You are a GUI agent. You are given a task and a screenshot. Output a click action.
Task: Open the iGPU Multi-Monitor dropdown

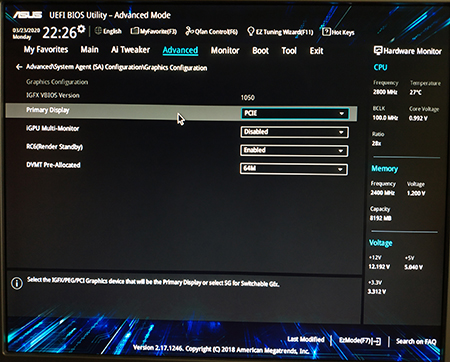pyautogui.click(x=294, y=132)
